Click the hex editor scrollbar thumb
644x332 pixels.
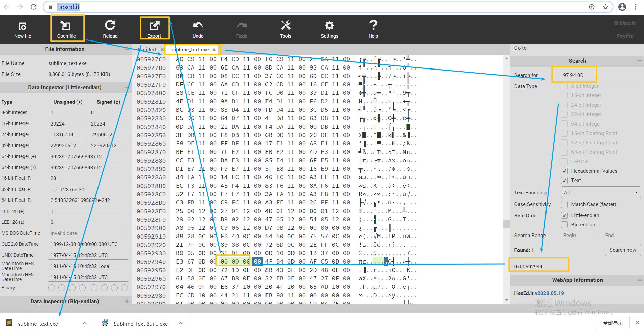(x=506, y=224)
